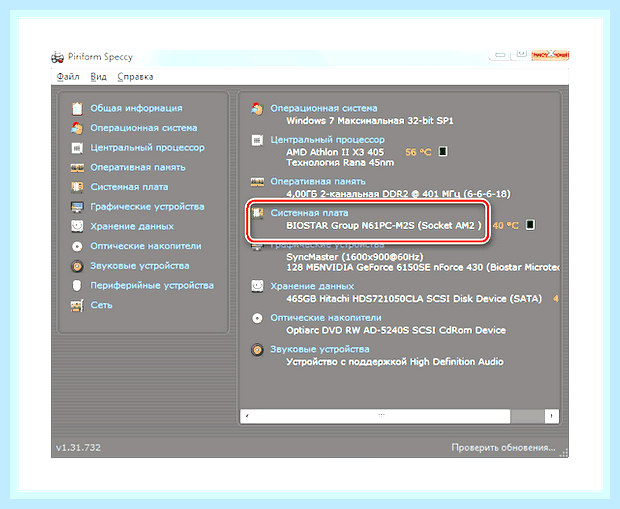Click the High Definition Audio device line
Image resolution: width=620 pixels, height=509 pixels.
(395, 362)
